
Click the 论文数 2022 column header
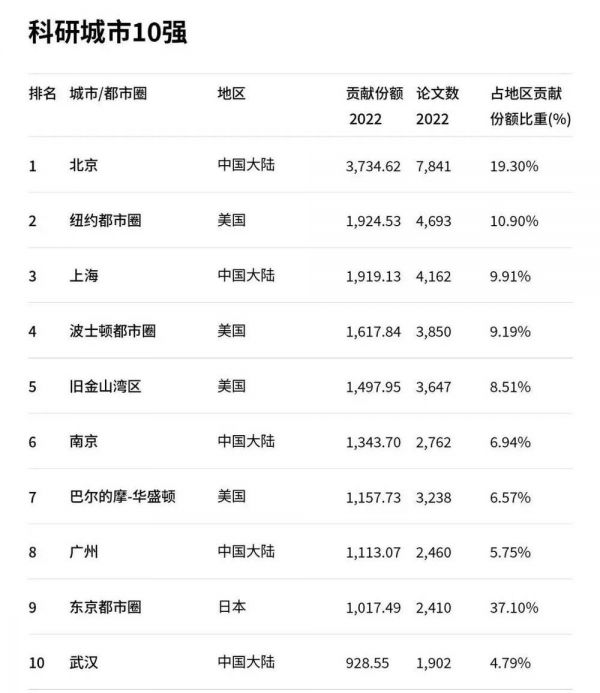coord(437,105)
